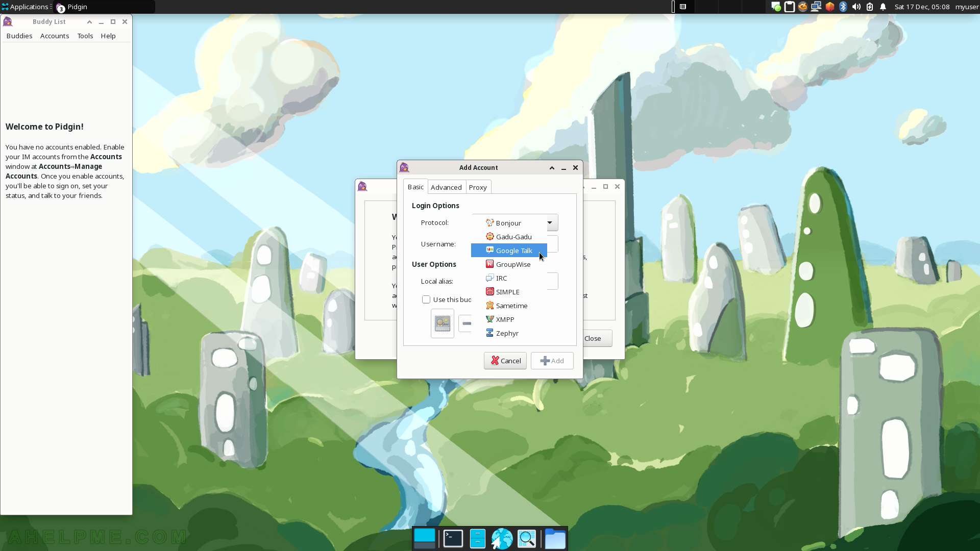
Task: Open the Accounts menu in Buddy List
Action: click(x=55, y=36)
